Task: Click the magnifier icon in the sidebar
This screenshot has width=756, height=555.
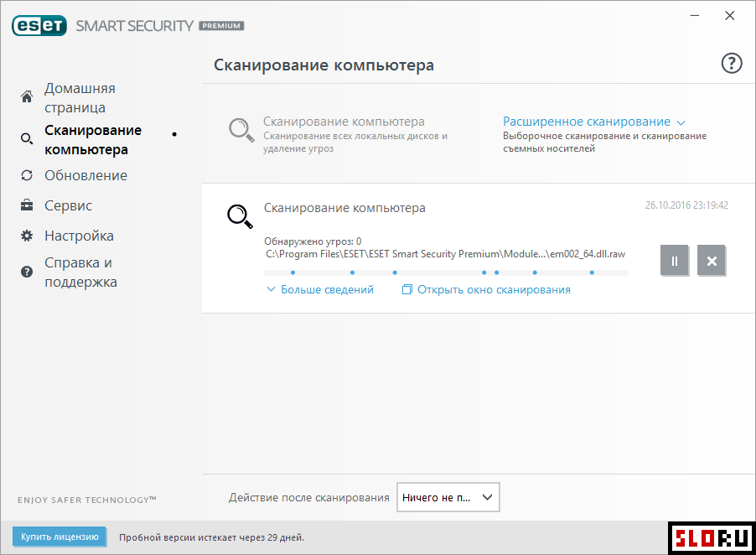Action: pyautogui.click(x=27, y=139)
